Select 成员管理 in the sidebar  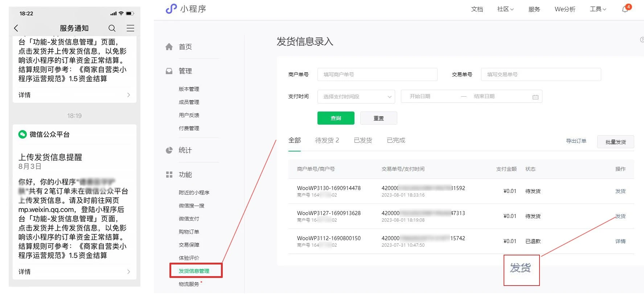tap(189, 102)
